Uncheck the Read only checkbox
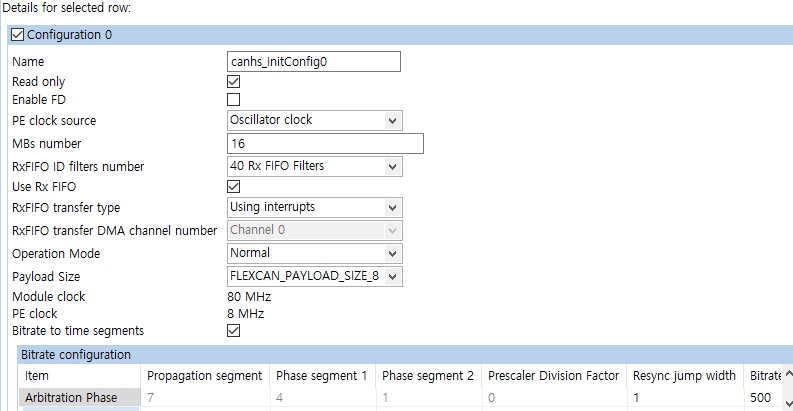 [234, 81]
